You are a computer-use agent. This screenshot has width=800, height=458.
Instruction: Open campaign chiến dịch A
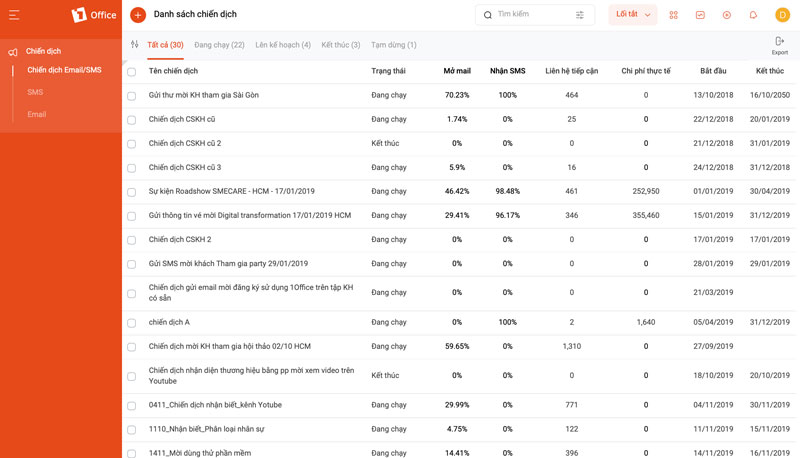[169, 322]
